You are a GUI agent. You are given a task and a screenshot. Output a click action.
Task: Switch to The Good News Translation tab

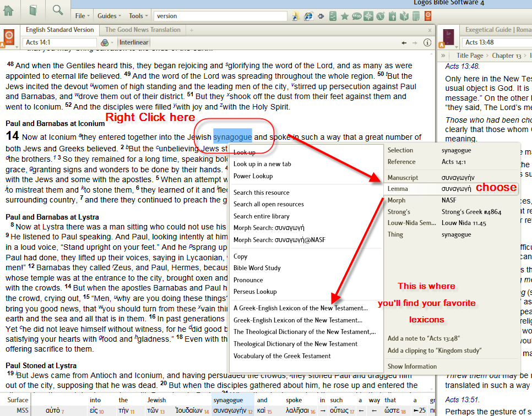pyautogui.click(x=143, y=30)
